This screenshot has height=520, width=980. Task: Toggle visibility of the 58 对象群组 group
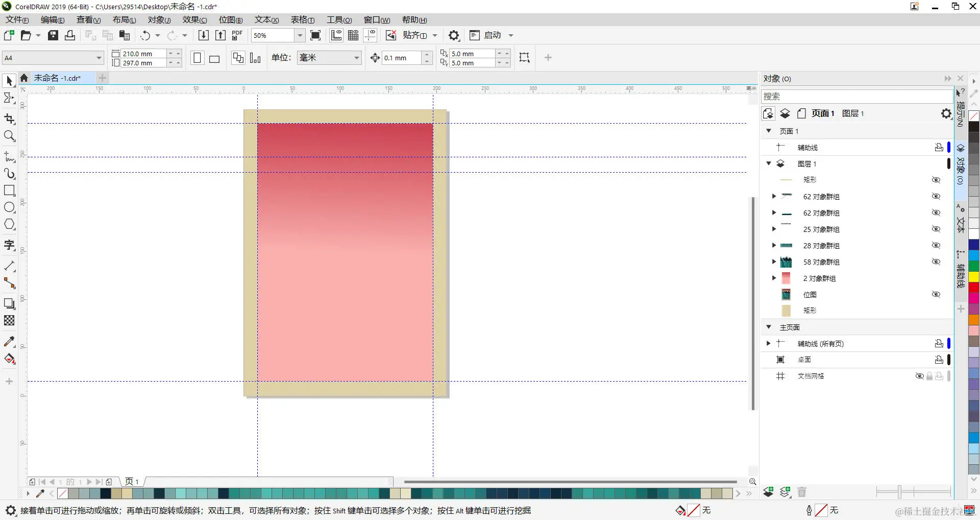point(936,262)
